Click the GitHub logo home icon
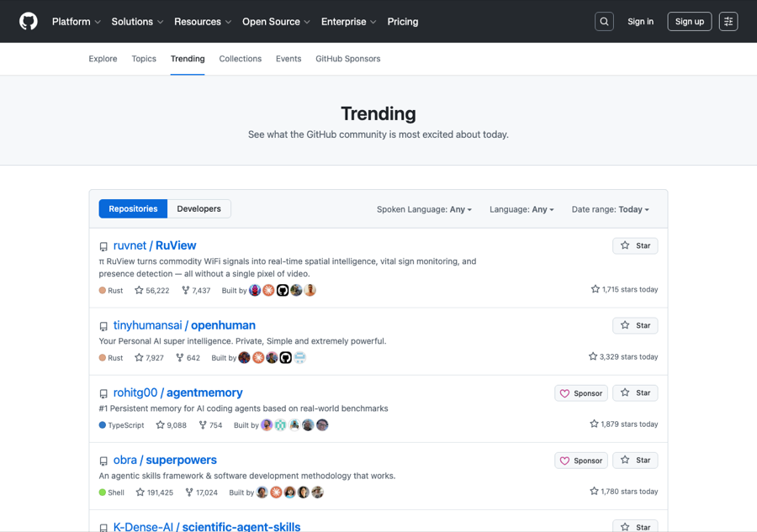This screenshot has width=757, height=532. pos(29,22)
